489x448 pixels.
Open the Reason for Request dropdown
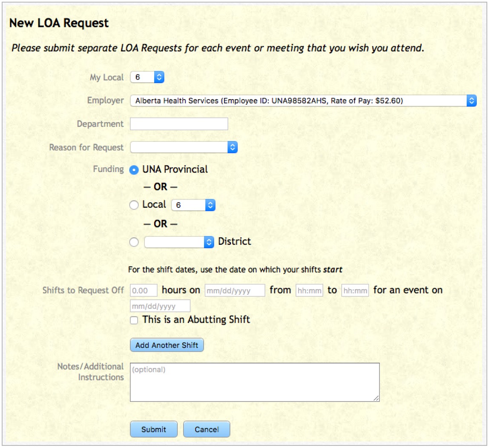click(x=183, y=147)
